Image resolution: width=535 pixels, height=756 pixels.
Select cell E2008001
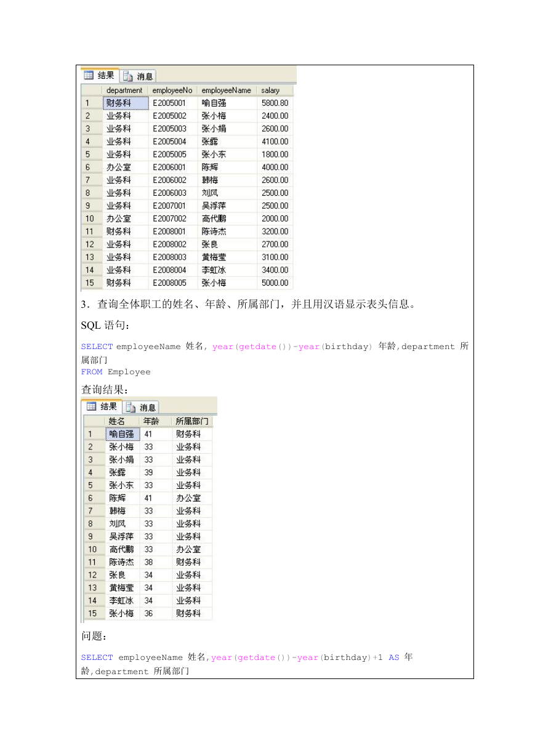coord(173,231)
